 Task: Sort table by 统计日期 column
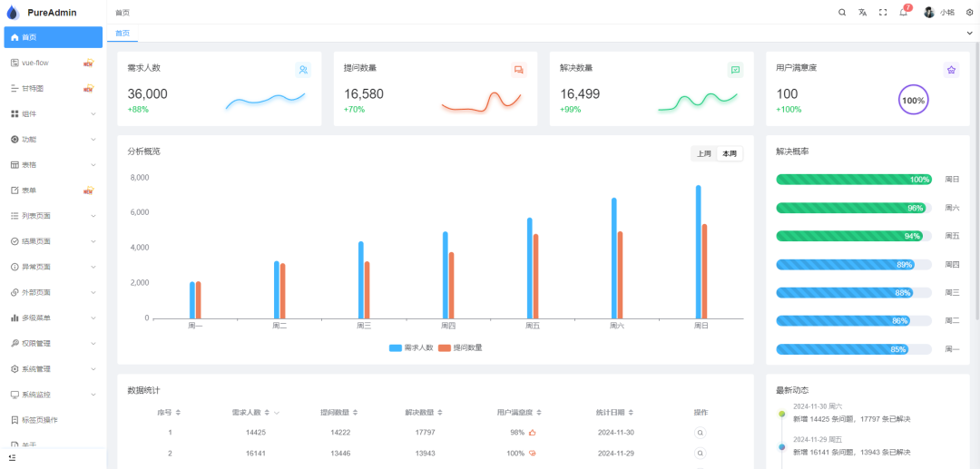coord(614,412)
